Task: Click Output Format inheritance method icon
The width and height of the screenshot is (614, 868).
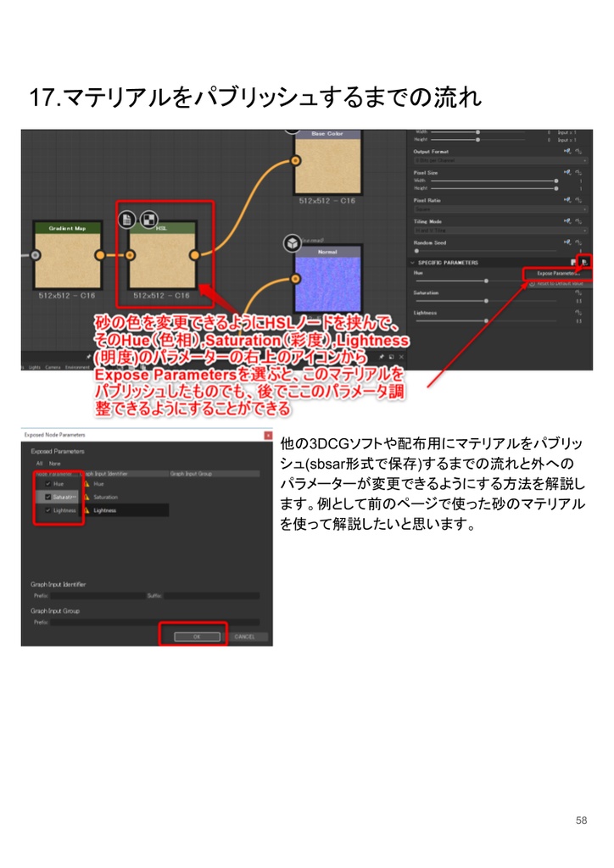Action: coord(567,151)
